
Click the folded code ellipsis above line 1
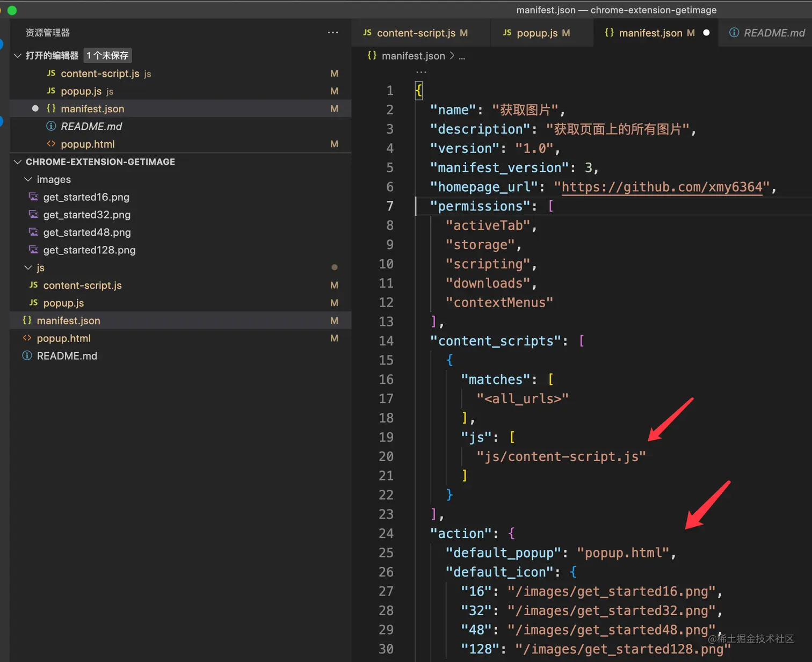421,72
